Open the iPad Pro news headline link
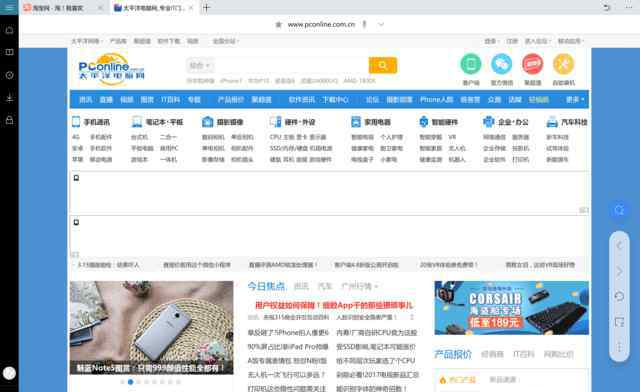This screenshot has width=640, height=392. pyautogui.click(x=288, y=347)
